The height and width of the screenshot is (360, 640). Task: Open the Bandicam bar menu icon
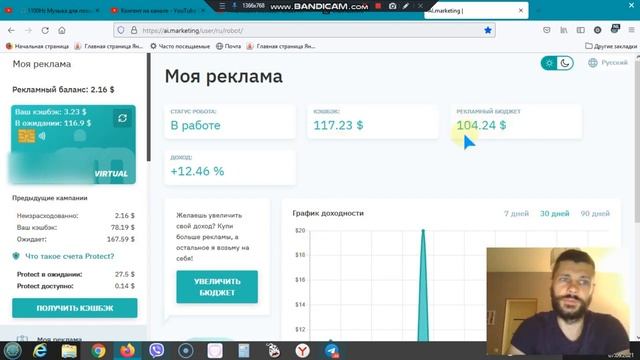(x=222, y=6)
